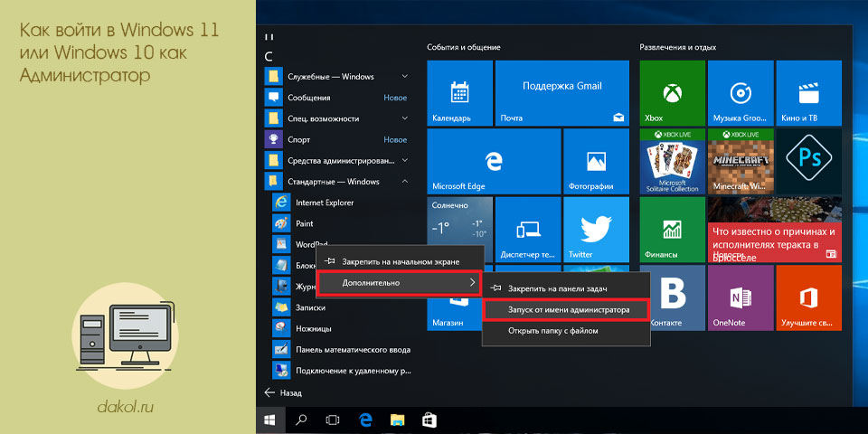Screen dimensions: 868x434
Task: Open Task View on the taskbar
Action: (332, 420)
